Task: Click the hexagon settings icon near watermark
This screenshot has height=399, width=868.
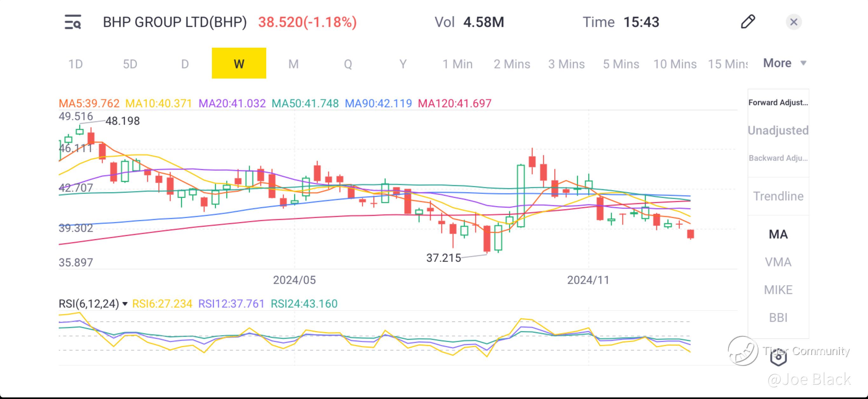Action: tap(778, 358)
